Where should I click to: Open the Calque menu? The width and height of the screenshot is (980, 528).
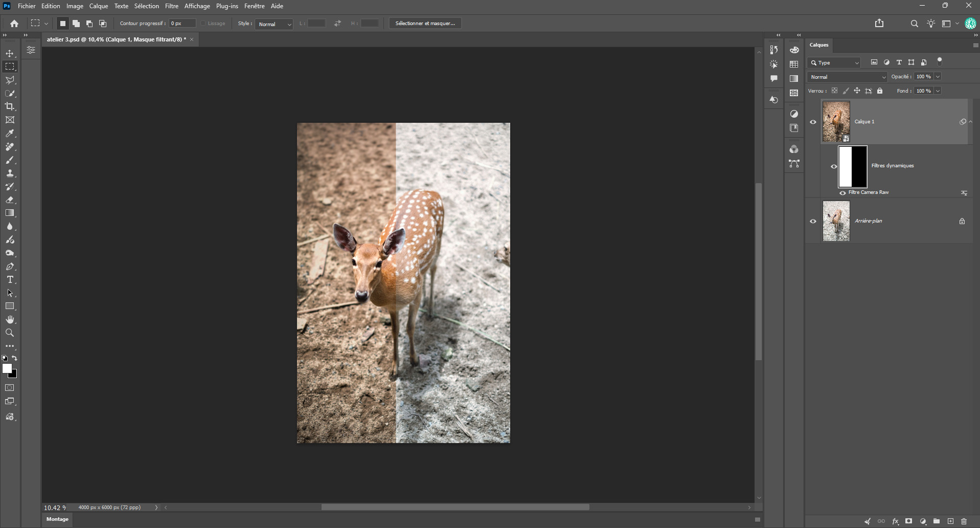pyautogui.click(x=98, y=6)
